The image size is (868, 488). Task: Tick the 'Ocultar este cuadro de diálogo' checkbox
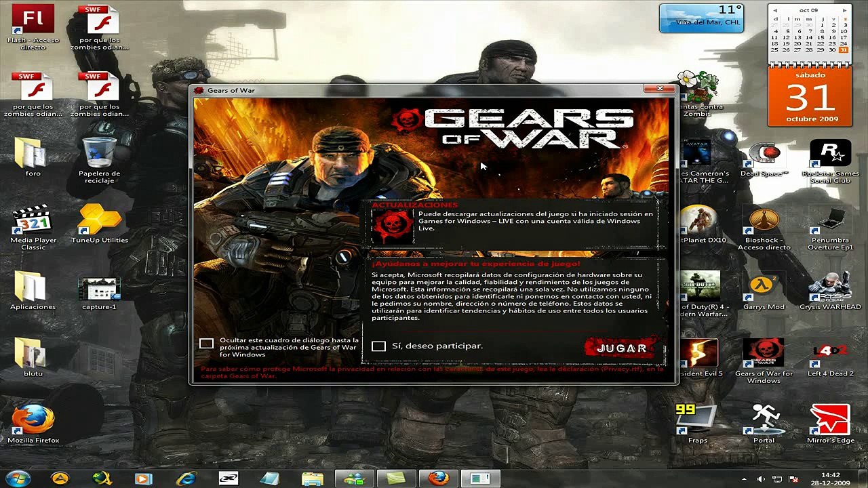(x=206, y=344)
